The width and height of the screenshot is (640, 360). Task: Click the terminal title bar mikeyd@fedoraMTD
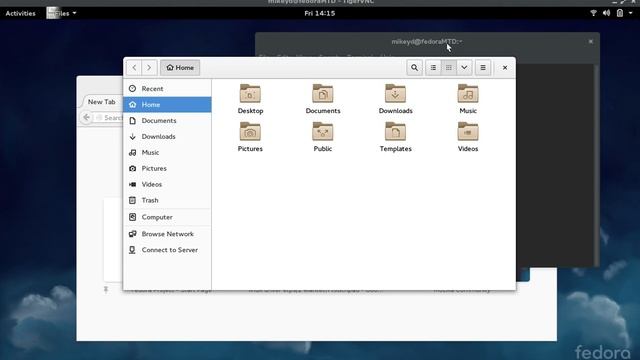point(427,41)
